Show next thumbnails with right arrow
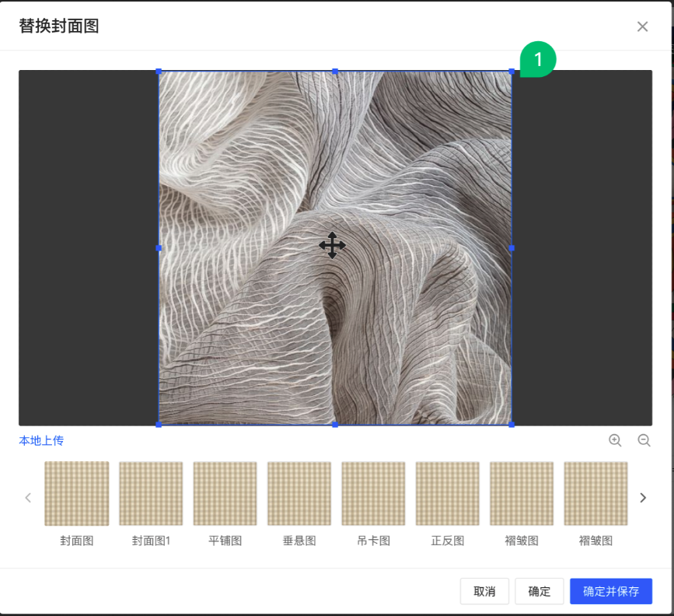Screen dimensions: 674x616 tap(643, 498)
